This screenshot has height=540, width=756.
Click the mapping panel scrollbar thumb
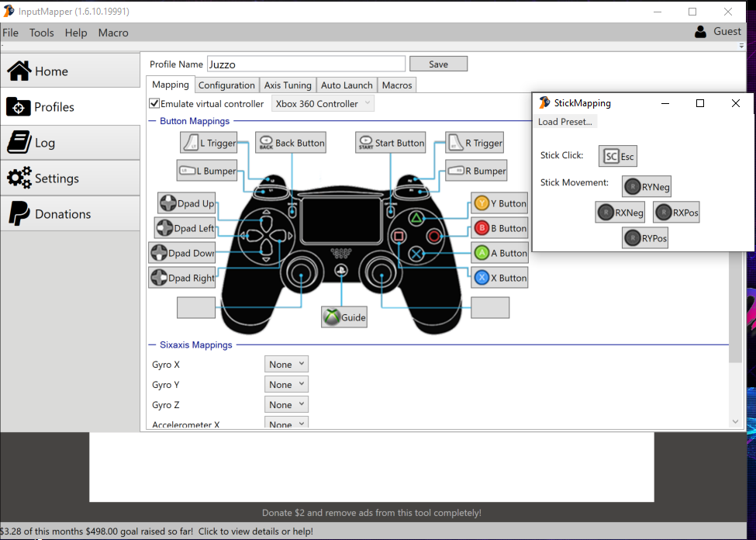tap(735, 306)
